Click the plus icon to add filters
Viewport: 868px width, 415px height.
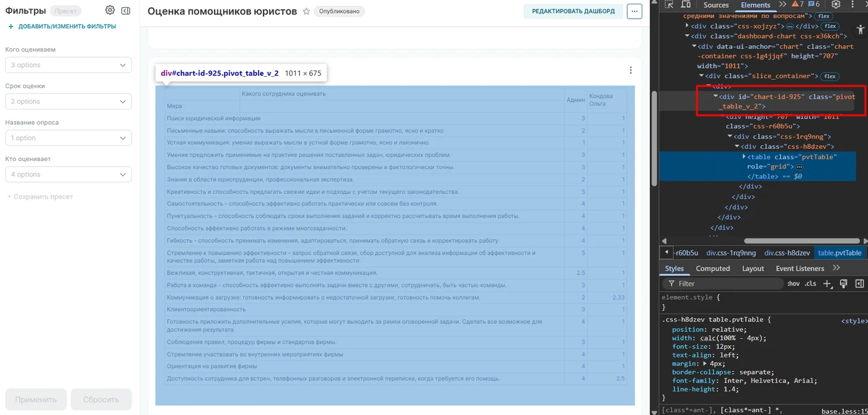(11, 27)
